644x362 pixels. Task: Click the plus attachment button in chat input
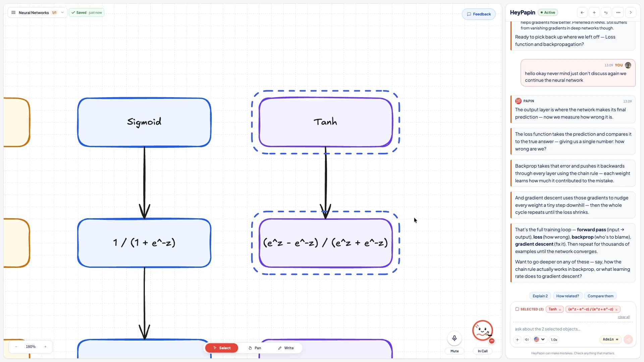point(517,340)
